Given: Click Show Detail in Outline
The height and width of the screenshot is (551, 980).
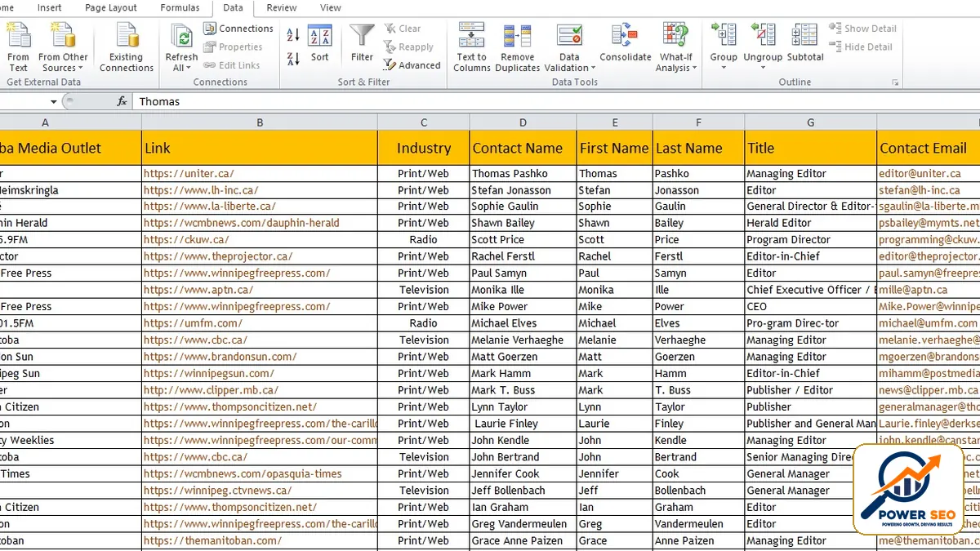Looking at the screenshot, I should [x=862, y=29].
